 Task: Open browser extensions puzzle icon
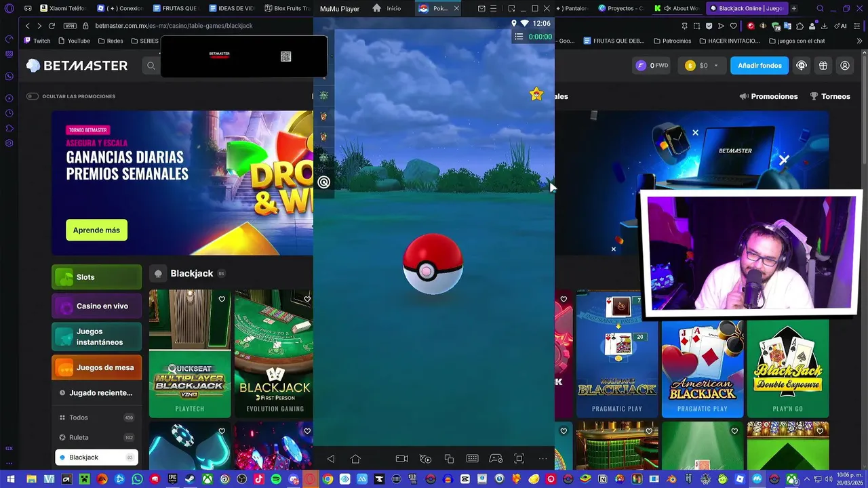click(800, 26)
